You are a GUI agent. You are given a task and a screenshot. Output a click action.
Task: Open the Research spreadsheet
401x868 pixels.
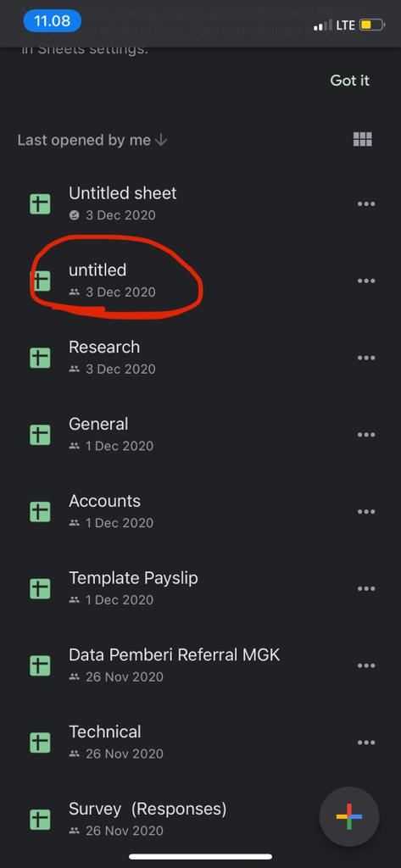point(200,358)
